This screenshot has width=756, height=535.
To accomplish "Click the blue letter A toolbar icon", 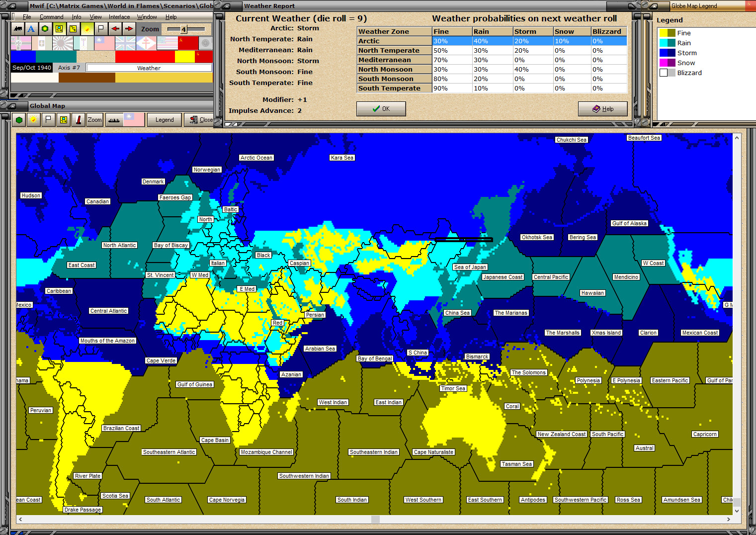I will pyautogui.click(x=31, y=29).
